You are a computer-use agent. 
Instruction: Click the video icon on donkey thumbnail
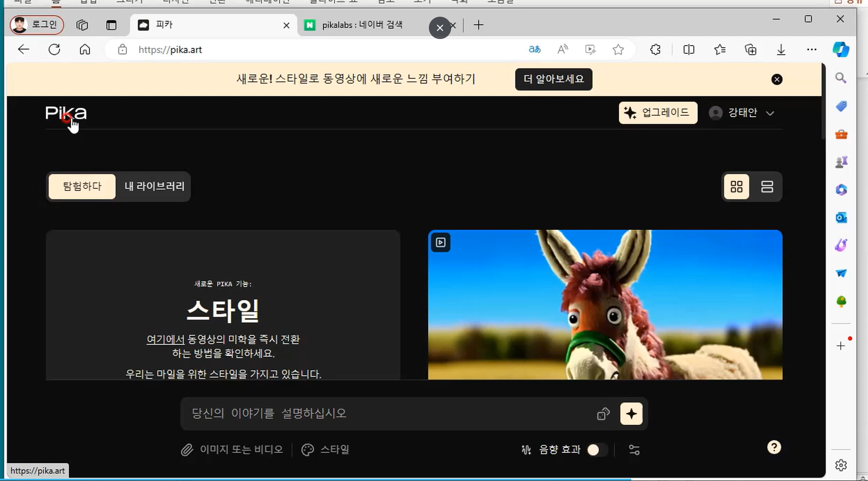440,242
